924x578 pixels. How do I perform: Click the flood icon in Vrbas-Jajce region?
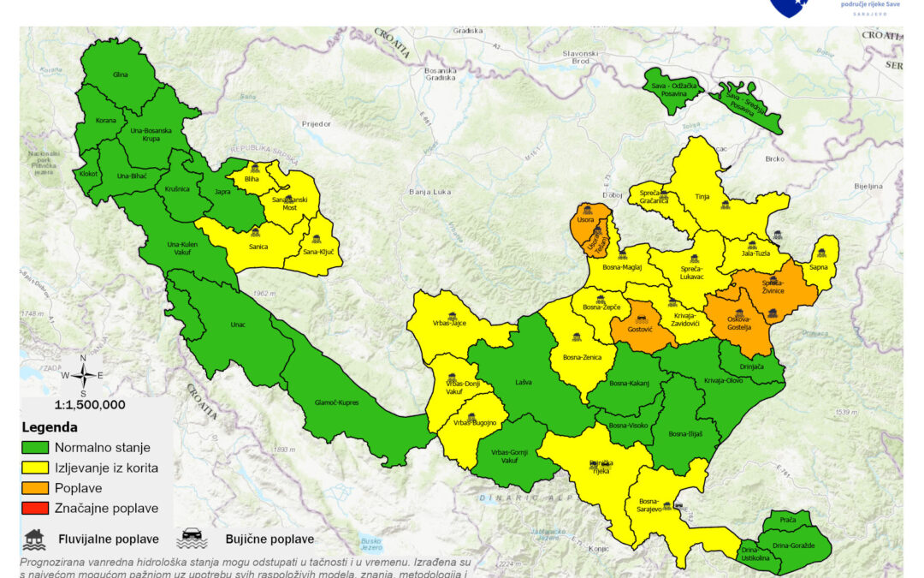tap(451, 316)
